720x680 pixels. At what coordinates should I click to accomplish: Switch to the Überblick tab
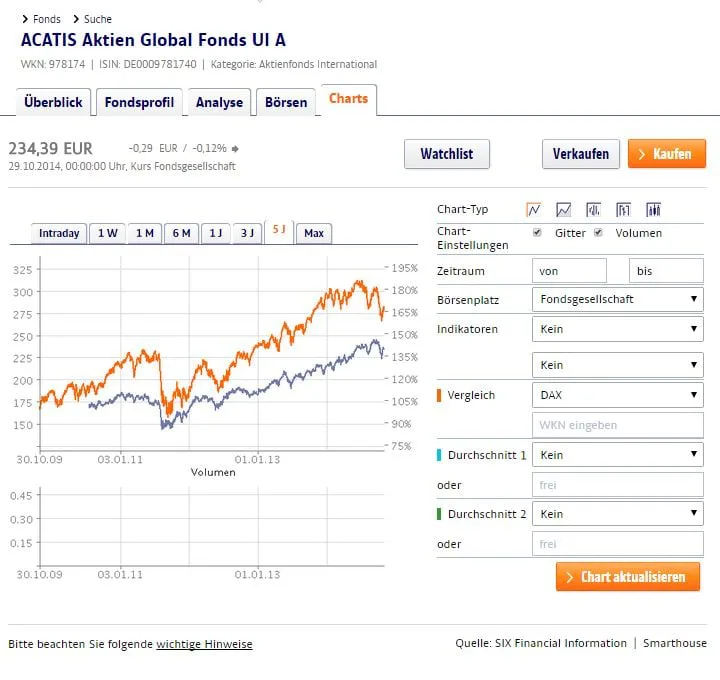[53, 102]
